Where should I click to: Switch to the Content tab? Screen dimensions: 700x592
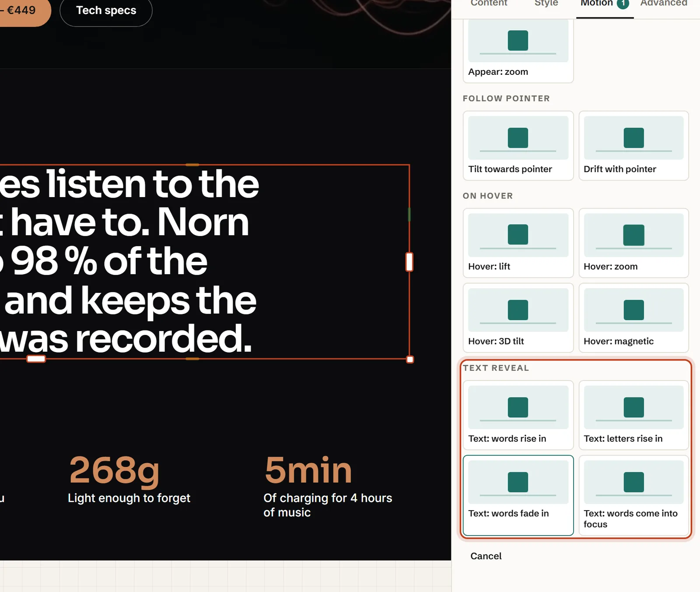[489, 4]
